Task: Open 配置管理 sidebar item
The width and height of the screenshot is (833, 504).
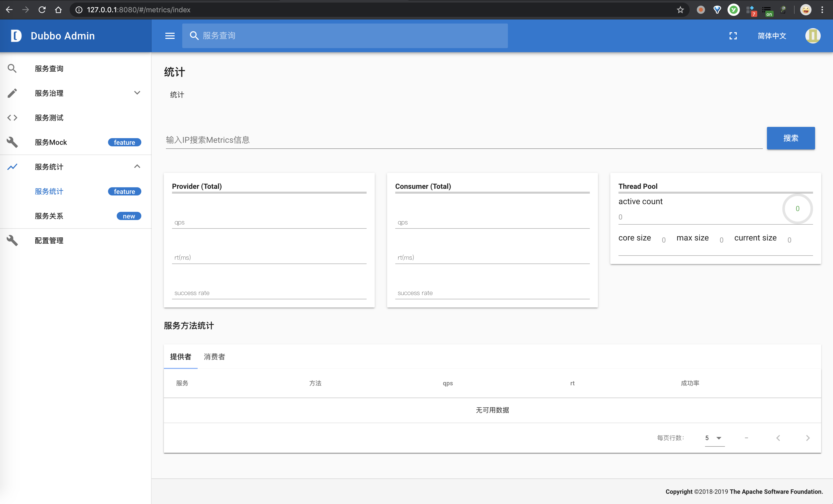Action: click(x=49, y=240)
